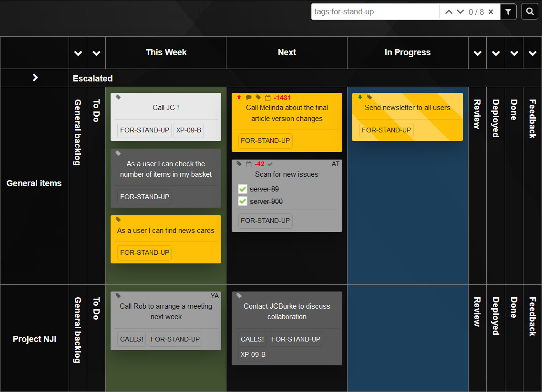Jump to next search result with down arrow
Screen dimensions: 542x392
point(460,11)
